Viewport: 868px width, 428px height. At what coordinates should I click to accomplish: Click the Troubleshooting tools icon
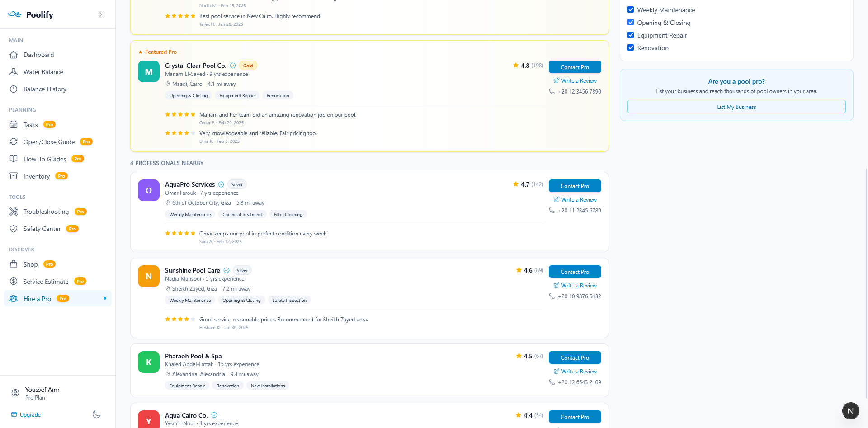pyautogui.click(x=14, y=212)
